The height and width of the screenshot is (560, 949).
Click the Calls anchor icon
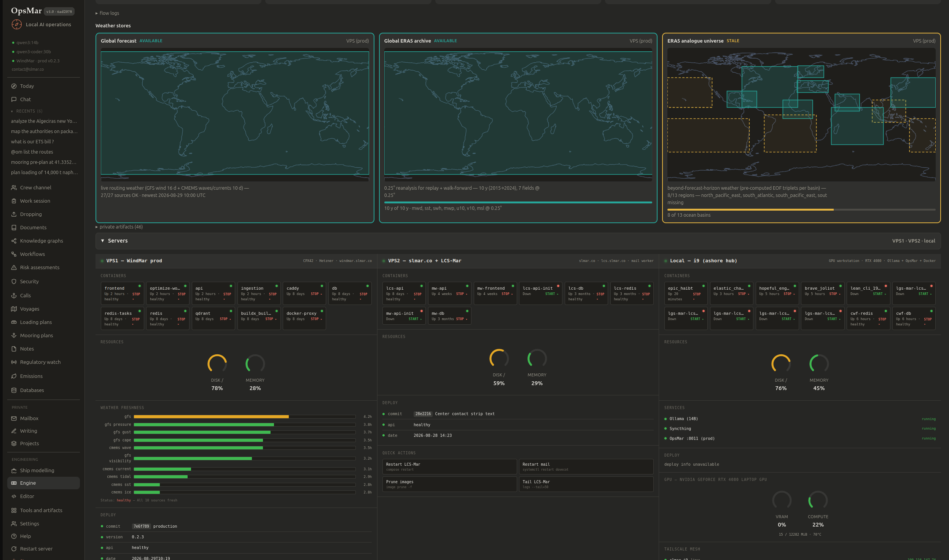14,296
